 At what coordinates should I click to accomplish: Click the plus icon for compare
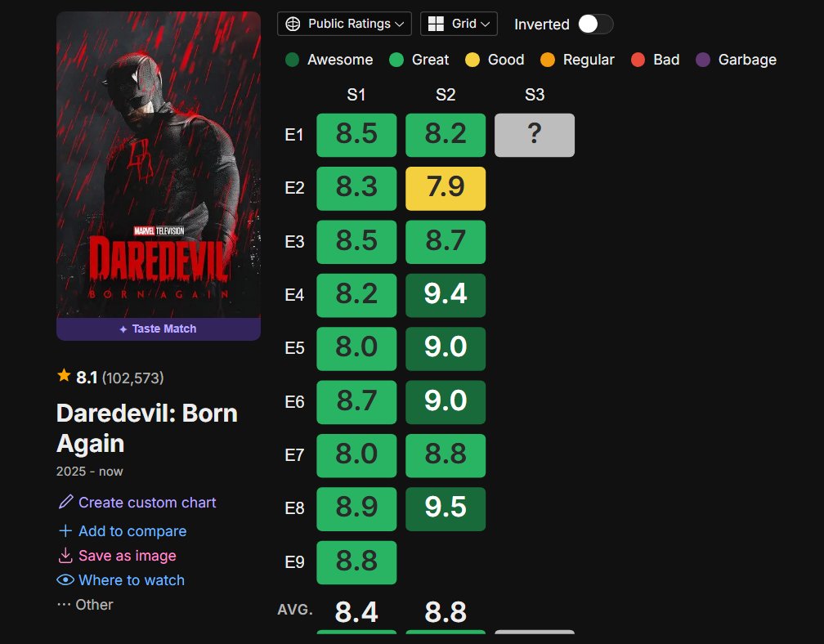65,530
